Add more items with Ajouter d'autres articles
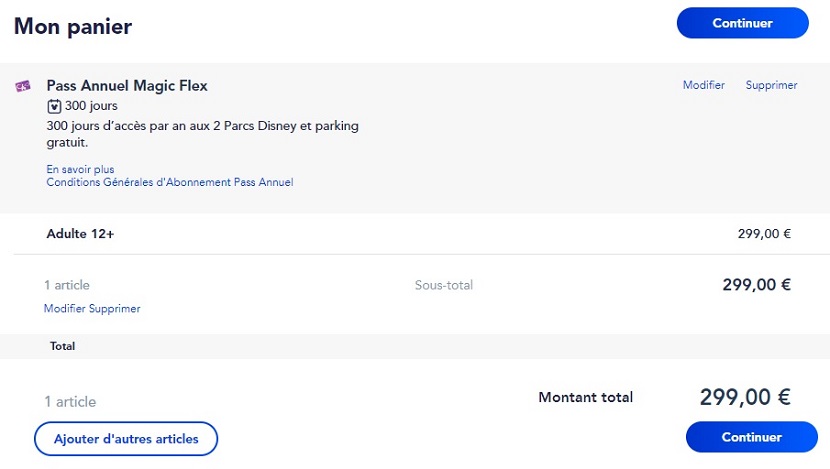 pyautogui.click(x=126, y=438)
